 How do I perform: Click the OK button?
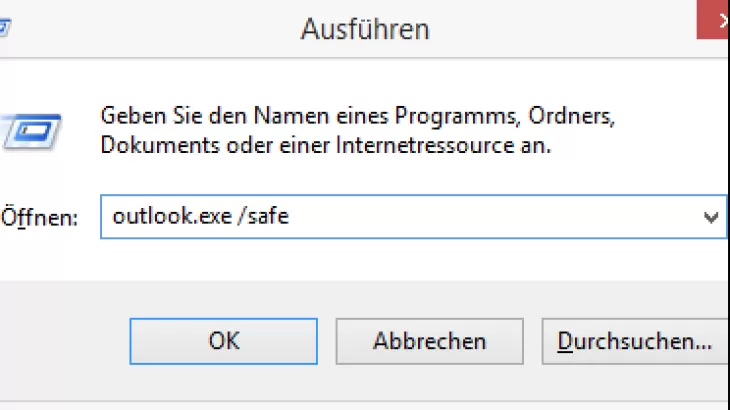(224, 341)
